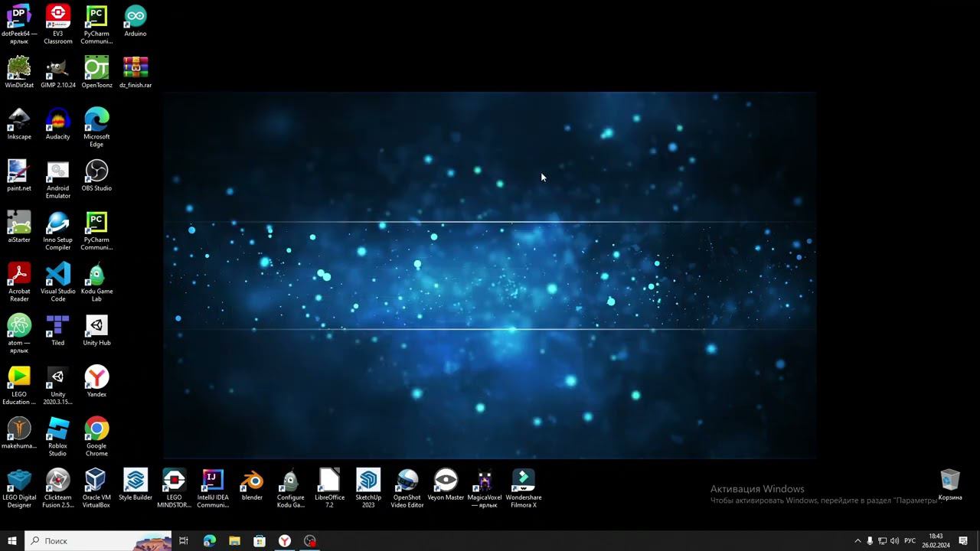This screenshot has width=980, height=551.
Task: Select the OpenToonz desktop shortcut
Action: tap(96, 72)
